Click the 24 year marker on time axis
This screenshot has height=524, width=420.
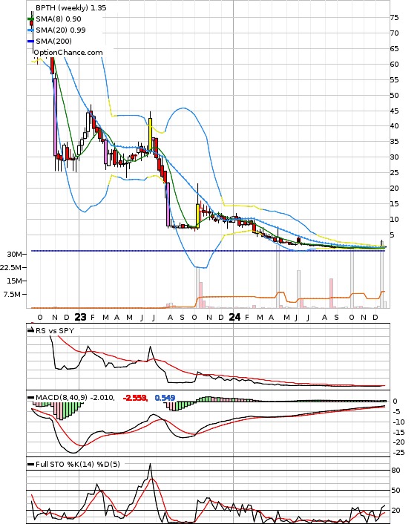click(x=234, y=317)
